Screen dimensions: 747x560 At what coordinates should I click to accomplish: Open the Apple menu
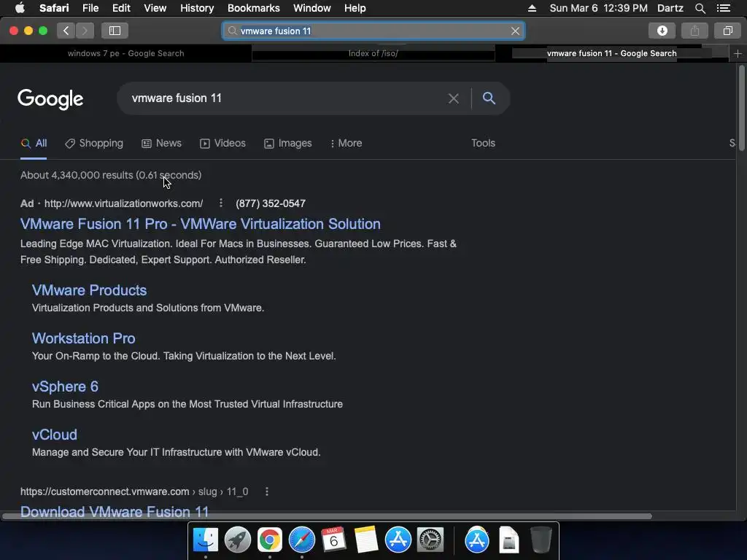tap(20, 8)
